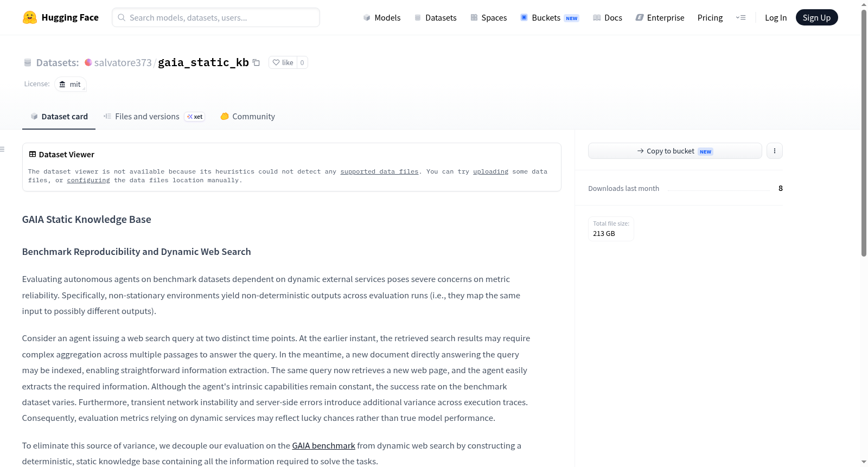Go to Spaces in the top navigation
The width and height of the screenshot is (868, 467).
click(x=488, y=18)
